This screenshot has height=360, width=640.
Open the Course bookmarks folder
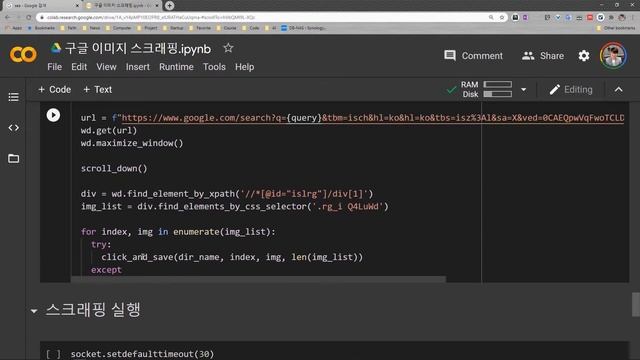(227, 28)
